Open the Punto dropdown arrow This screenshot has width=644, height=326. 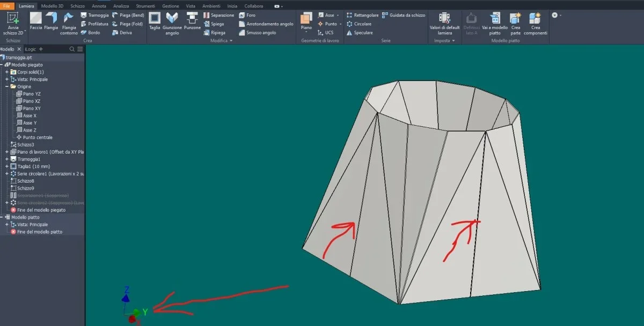[x=341, y=24]
